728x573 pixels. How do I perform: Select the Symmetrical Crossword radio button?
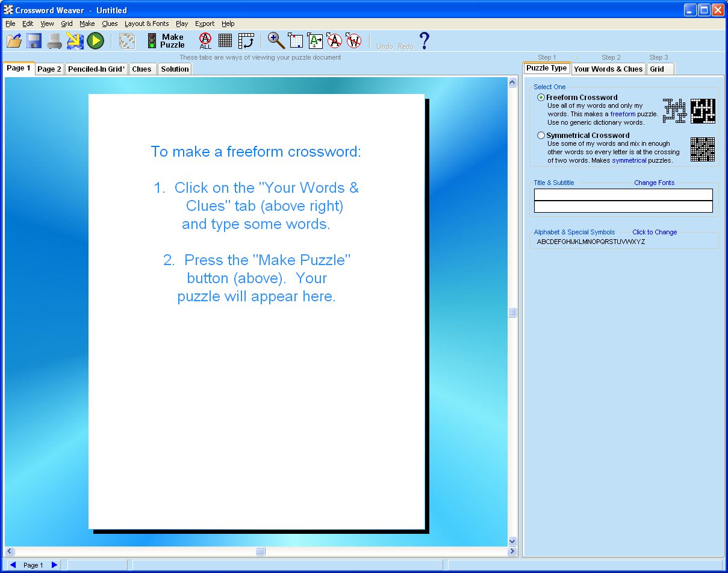pos(541,136)
